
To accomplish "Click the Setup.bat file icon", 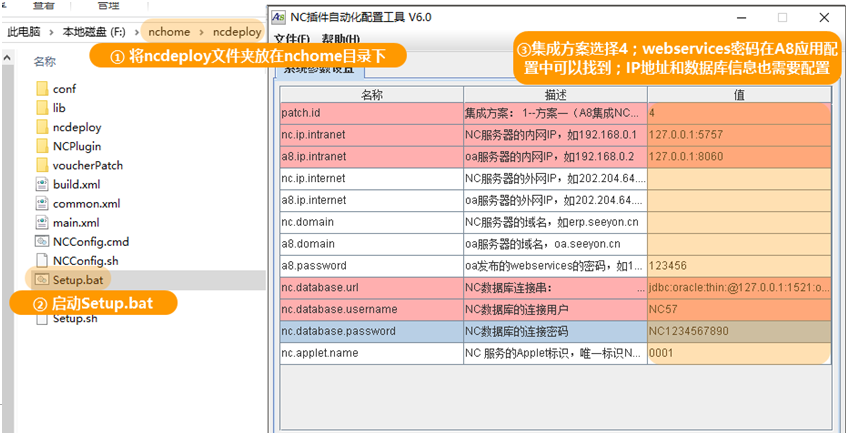I will pyautogui.click(x=42, y=280).
